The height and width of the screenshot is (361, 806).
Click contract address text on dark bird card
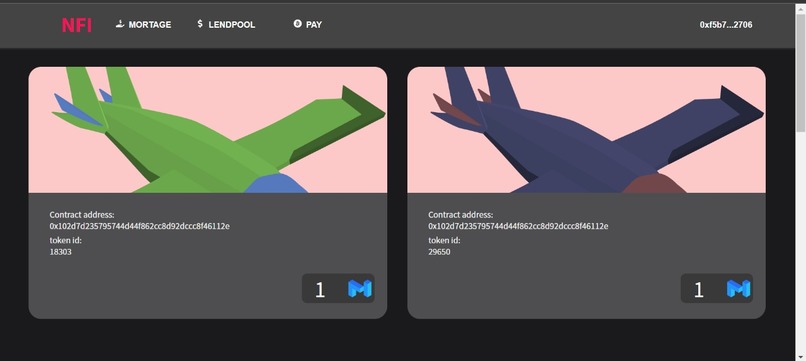point(518,226)
